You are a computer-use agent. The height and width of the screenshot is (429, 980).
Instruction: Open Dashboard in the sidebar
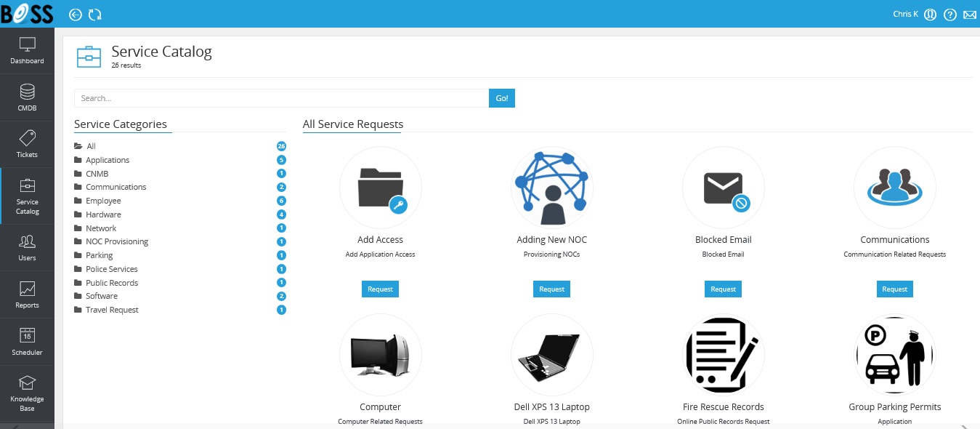point(27,50)
